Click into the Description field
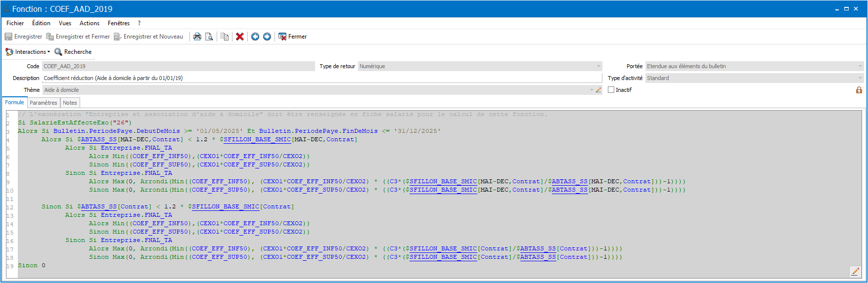 click(321, 78)
